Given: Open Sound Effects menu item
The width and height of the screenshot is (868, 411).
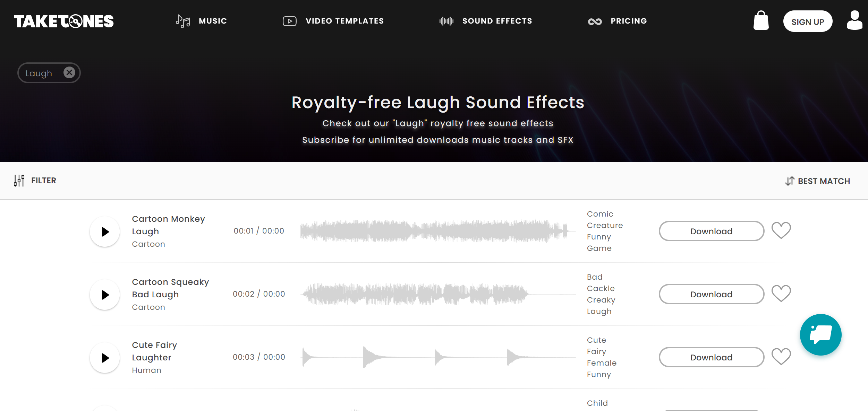Looking at the screenshot, I should pyautogui.click(x=486, y=21).
